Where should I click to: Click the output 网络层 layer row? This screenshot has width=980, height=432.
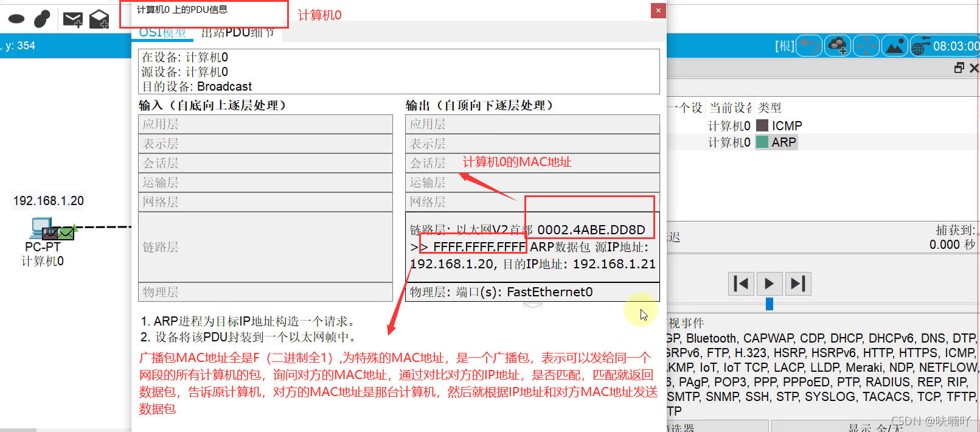(532, 202)
